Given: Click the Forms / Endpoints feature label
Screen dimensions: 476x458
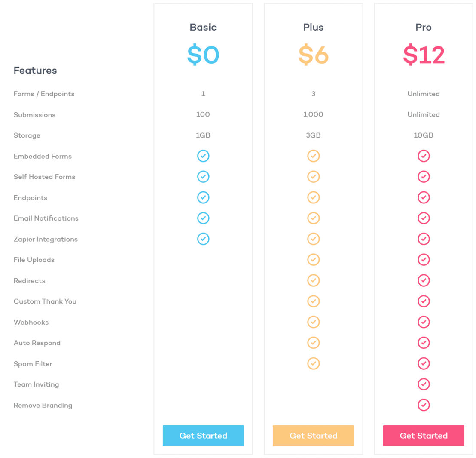Looking at the screenshot, I should pos(44,94).
